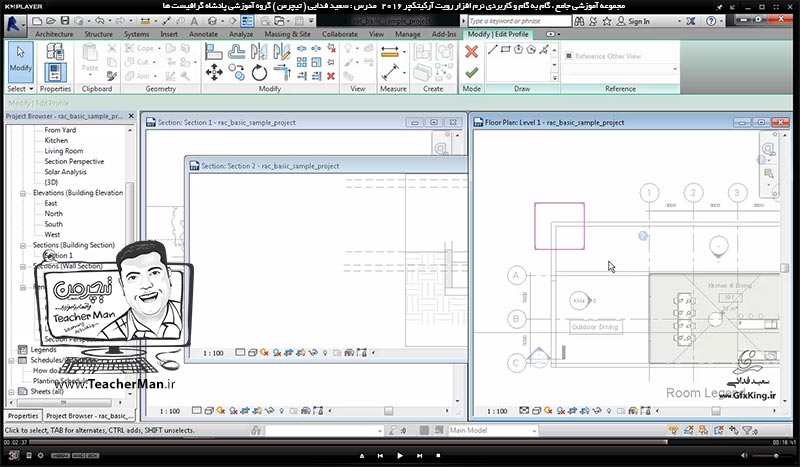
Task: Open the Revit application menu button
Action: pyautogui.click(x=14, y=25)
